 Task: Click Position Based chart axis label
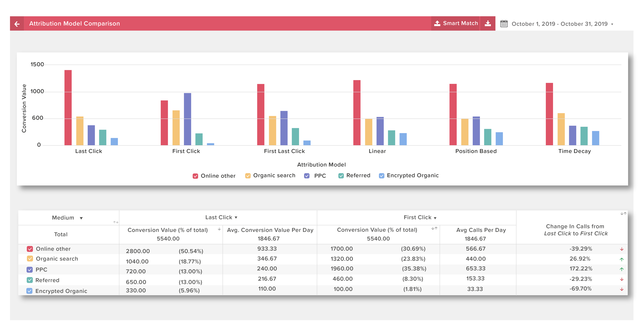click(476, 151)
